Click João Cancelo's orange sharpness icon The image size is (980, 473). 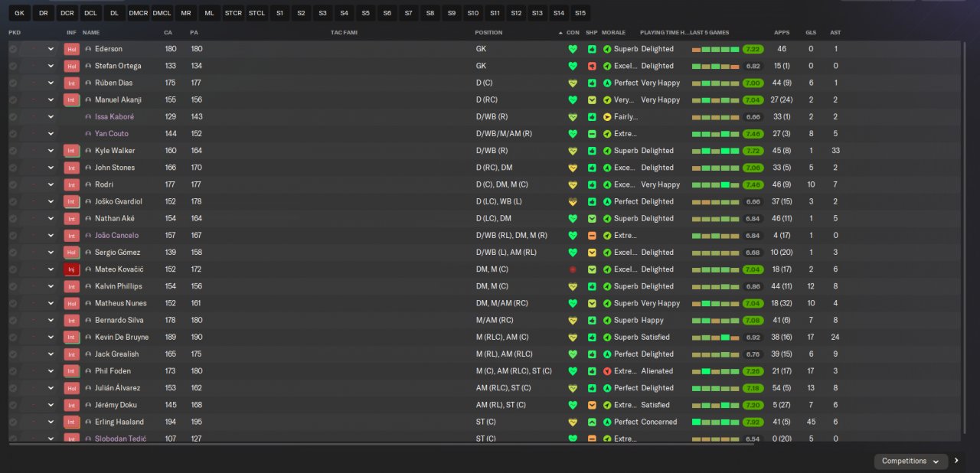[592, 236]
